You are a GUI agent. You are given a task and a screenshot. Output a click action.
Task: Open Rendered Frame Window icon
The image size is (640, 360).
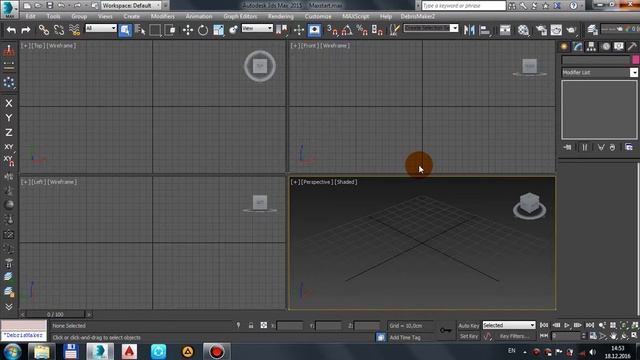coord(556,30)
